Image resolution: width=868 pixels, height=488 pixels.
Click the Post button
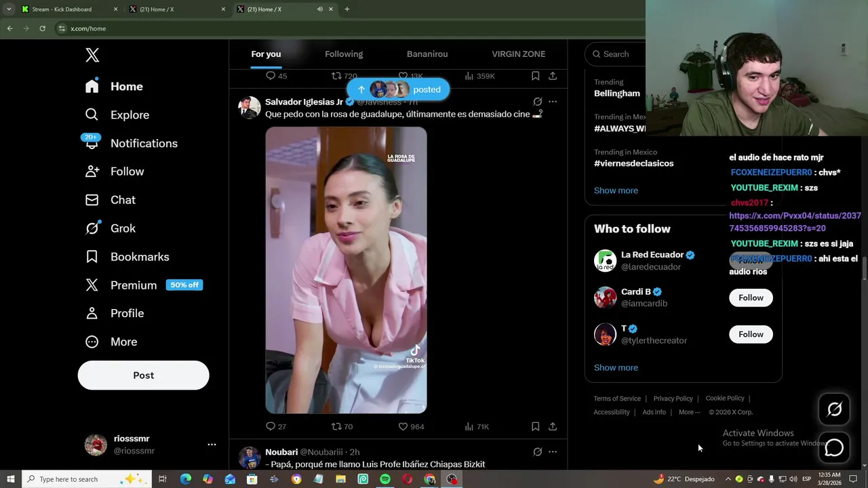click(x=143, y=375)
